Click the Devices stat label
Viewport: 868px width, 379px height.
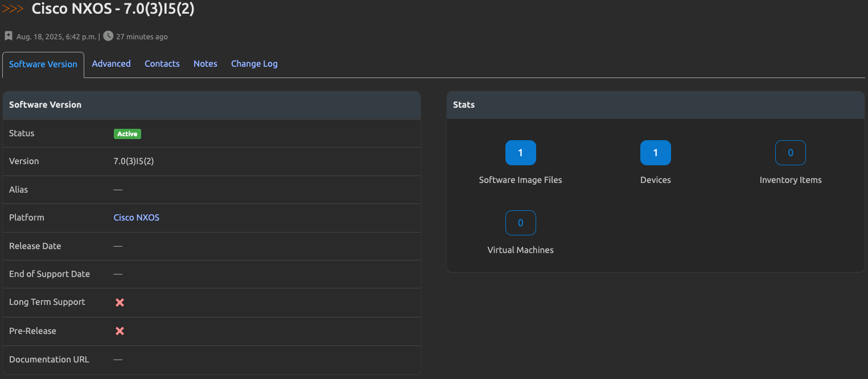(x=655, y=180)
